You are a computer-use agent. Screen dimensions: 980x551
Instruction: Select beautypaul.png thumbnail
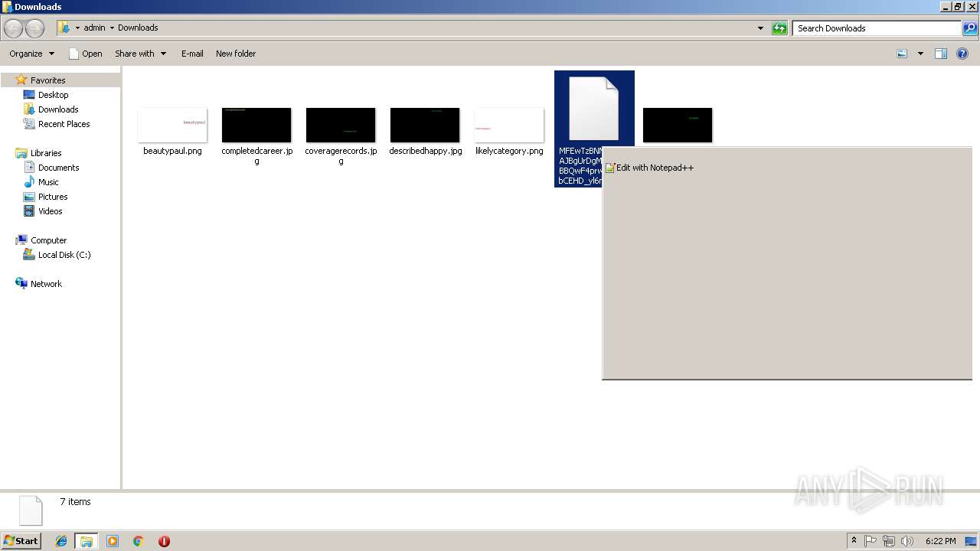tap(172, 125)
